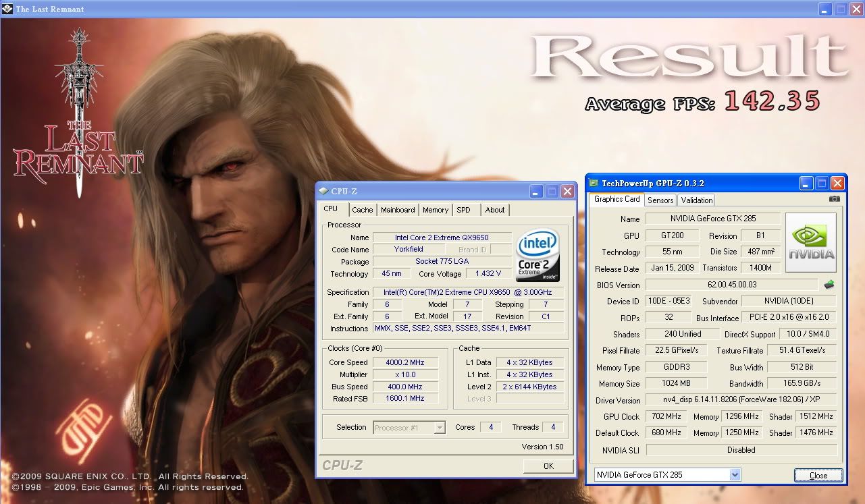Click the Memory Size value 1024 MB
Viewport: 865px width, 504px height.
[677, 383]
